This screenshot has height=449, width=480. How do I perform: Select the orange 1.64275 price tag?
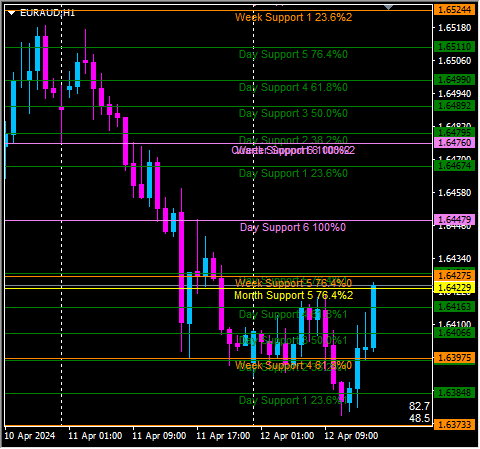click(455, 276)
